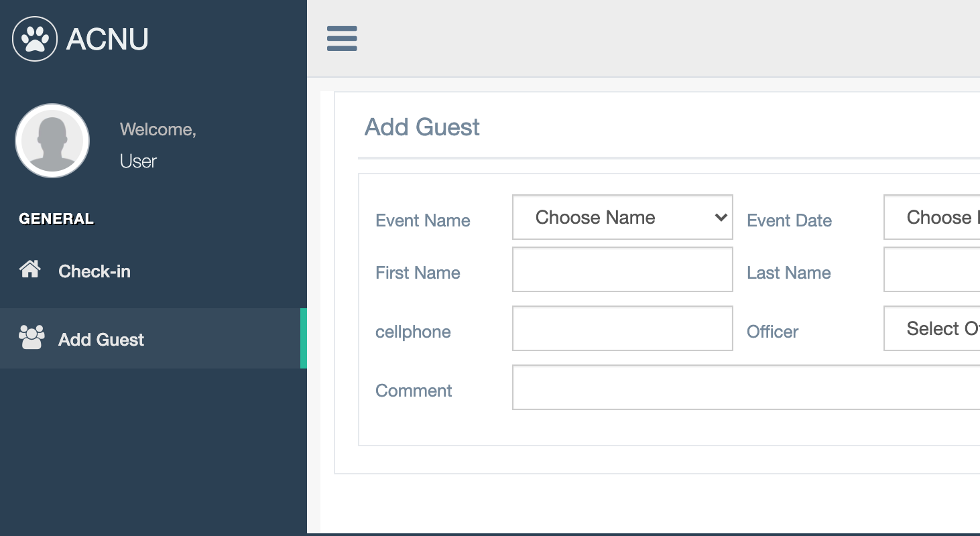The height and width of the screenshot is (536, 980).
Task: Click the GENERAL section heading in sidebar
Action: click(56, 219)
